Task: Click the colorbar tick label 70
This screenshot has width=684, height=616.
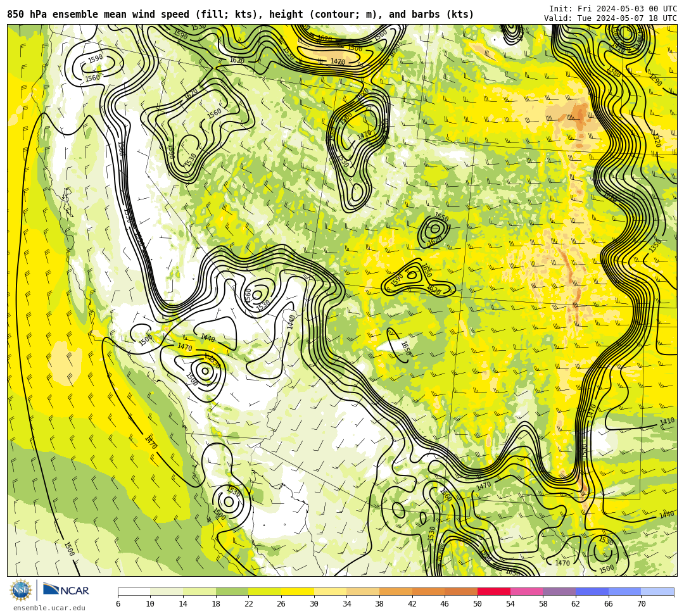Action: point(641,604)
